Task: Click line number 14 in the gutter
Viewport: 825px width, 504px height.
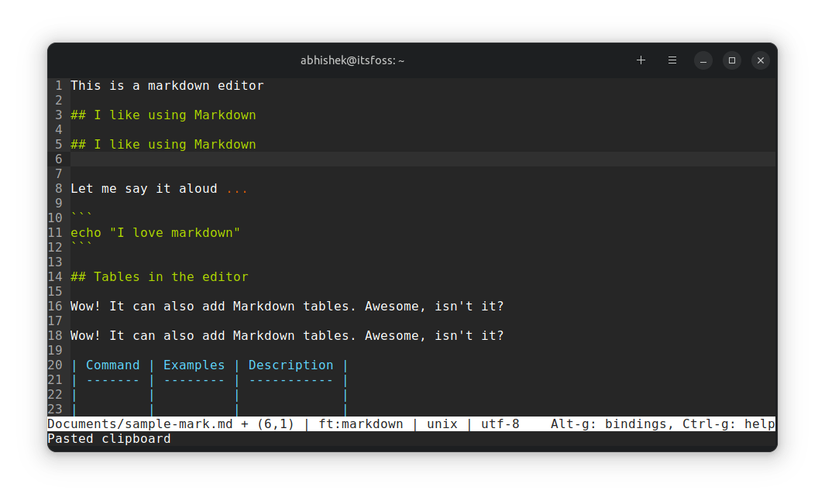Action: (x=55, y=277)
